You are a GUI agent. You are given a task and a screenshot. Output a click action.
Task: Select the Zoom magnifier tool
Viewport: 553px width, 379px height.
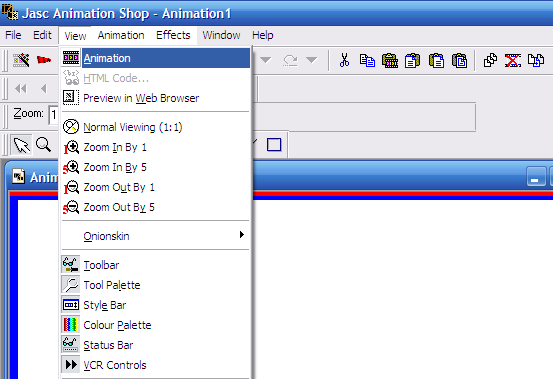pos(44,145)
